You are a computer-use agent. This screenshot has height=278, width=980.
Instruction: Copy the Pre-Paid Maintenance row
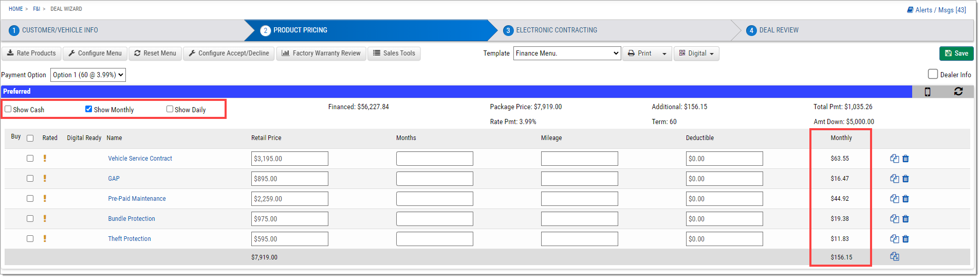(894, 199)
